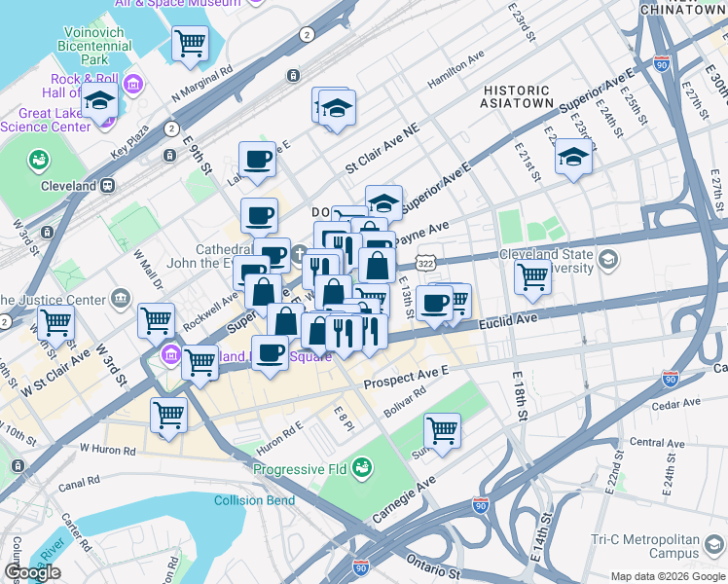Click the green stadium pin west of Cleveland station

point(39,161)
